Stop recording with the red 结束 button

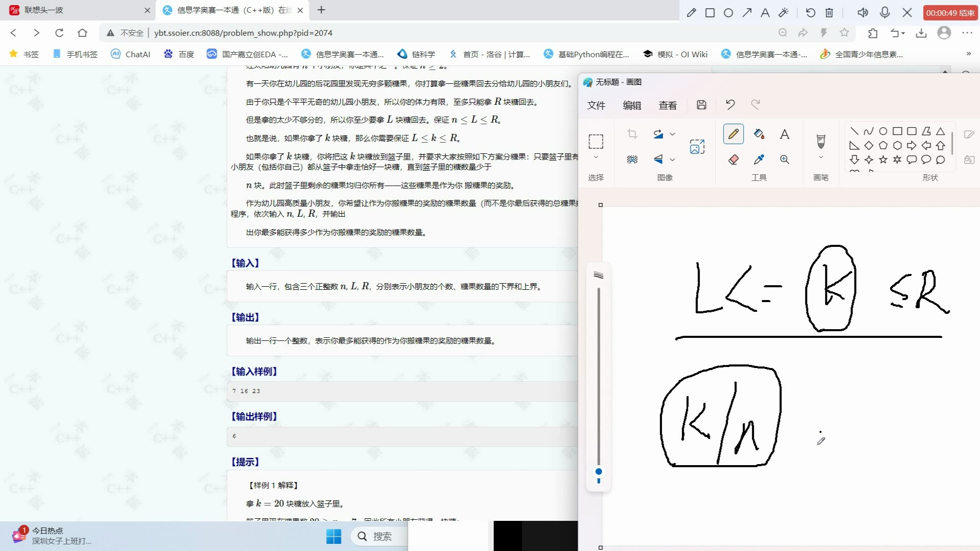pos(951,13)
